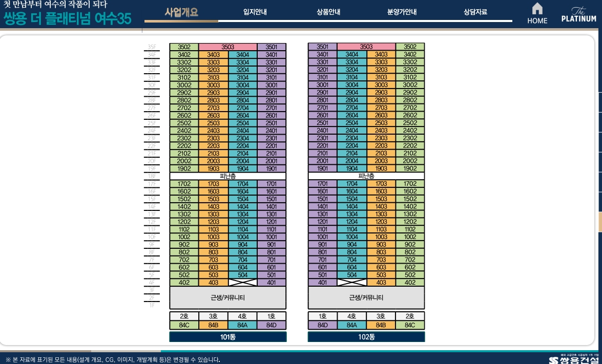Choose unit 402 in 101동

184,282
